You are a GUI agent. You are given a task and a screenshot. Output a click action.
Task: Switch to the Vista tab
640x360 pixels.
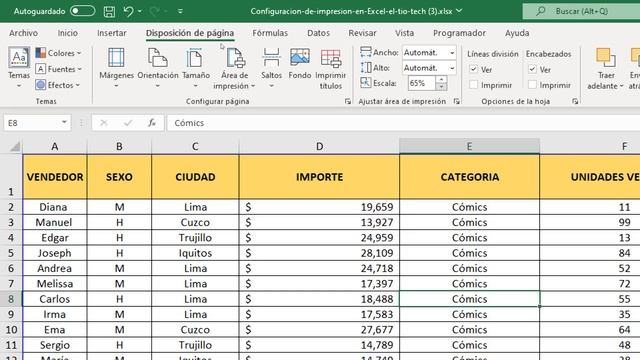[x=404, y=33]
